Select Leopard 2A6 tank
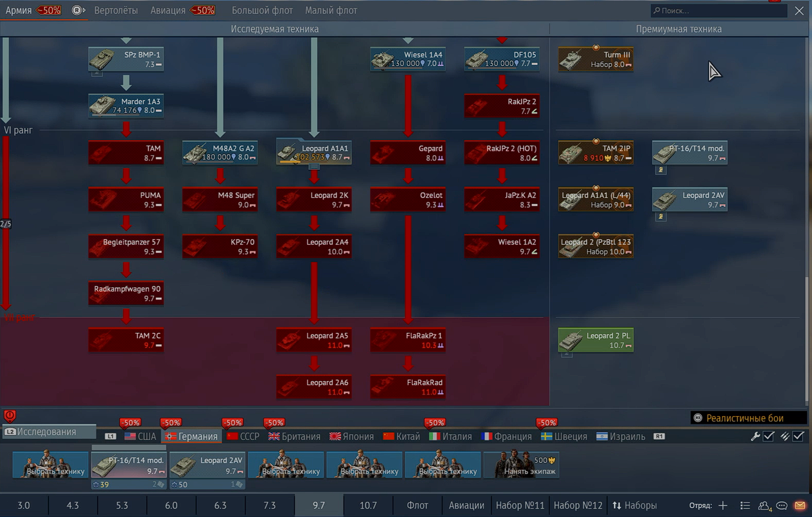Viewport: 812px width, 517px height. click(314, 387)
